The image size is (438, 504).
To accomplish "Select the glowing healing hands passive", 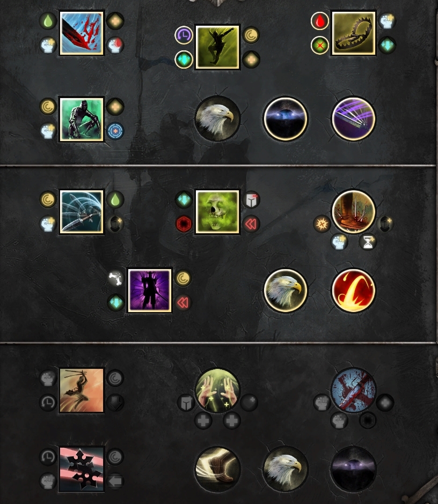I will pos(217,390).
